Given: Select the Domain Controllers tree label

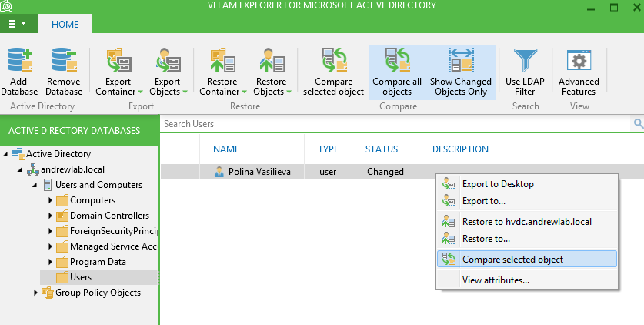Looking at the screenshot, I should tap(109, 216).
